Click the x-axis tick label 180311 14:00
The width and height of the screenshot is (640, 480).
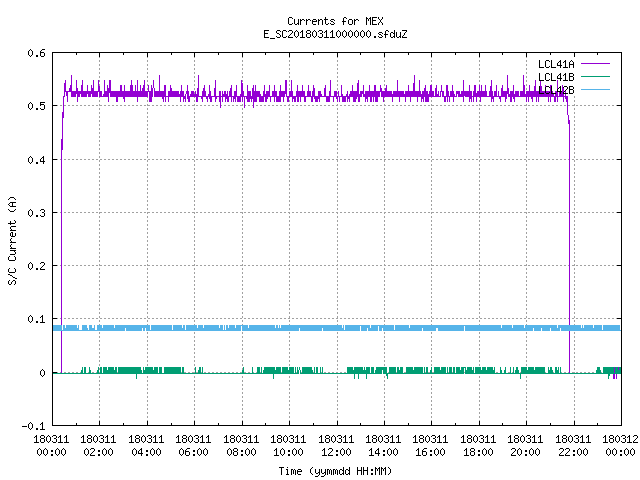[383, 446]
